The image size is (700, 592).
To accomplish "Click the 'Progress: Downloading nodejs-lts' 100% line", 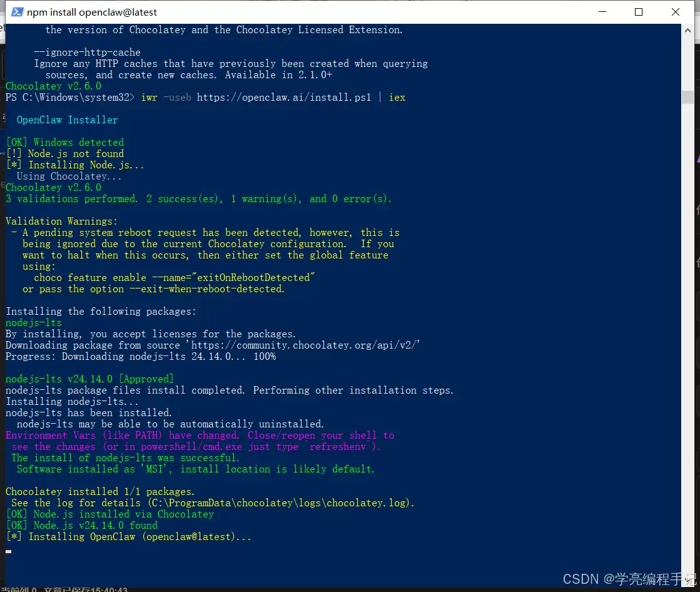I will point(140,357).
